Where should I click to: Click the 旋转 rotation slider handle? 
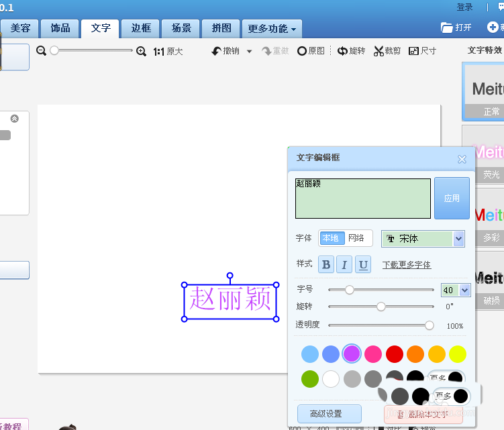point(381,307)
